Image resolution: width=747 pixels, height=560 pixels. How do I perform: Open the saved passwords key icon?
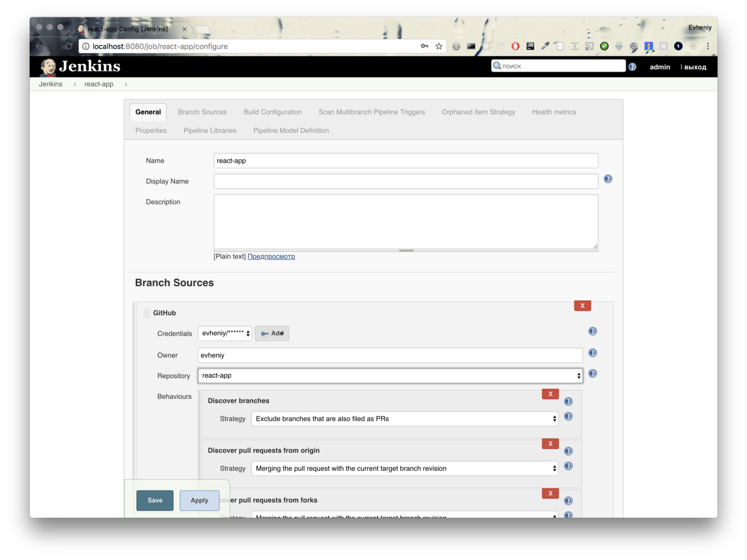pyautogui.click(x=424, y=46)
